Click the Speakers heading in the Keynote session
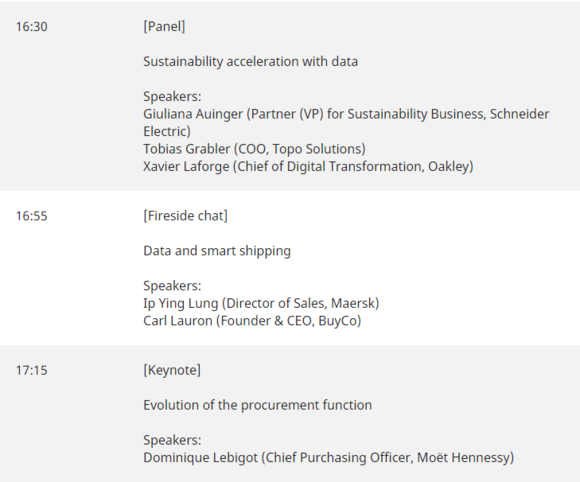 (x=172, y=440)
